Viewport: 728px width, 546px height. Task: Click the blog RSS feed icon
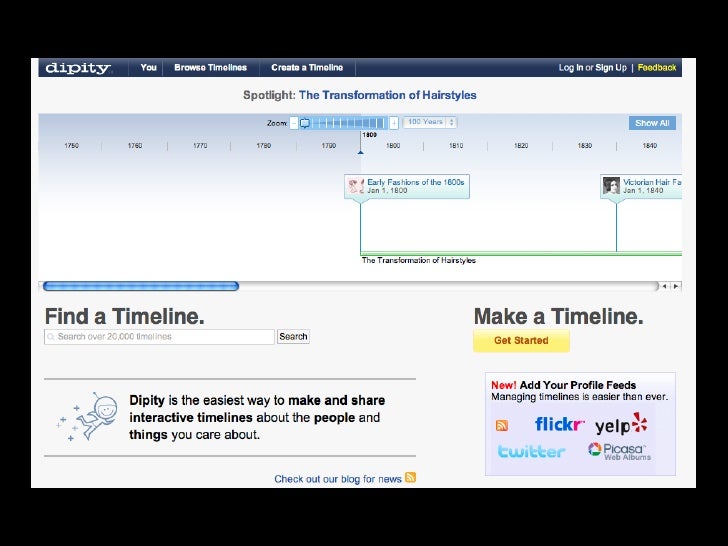pyautogui.click(x=410, y=477)
